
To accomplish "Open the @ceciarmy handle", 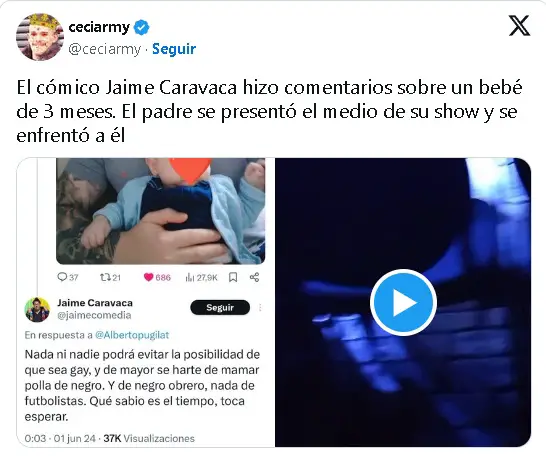I will point(104,49).
